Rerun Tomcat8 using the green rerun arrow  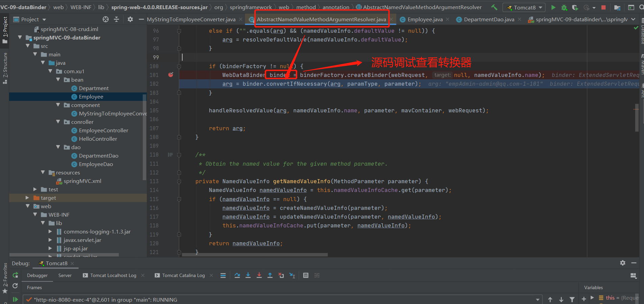click(15, 275)
